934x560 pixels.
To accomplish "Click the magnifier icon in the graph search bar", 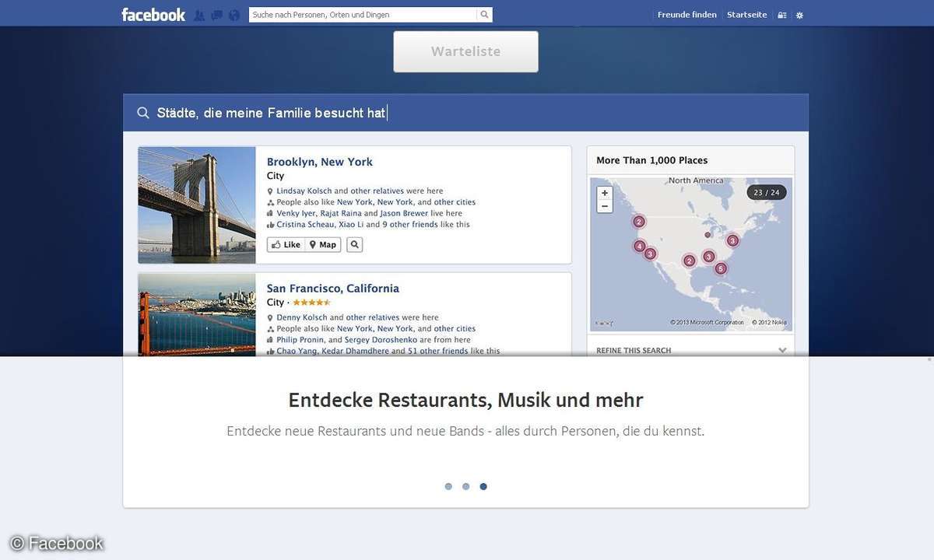I will [143, 113].
